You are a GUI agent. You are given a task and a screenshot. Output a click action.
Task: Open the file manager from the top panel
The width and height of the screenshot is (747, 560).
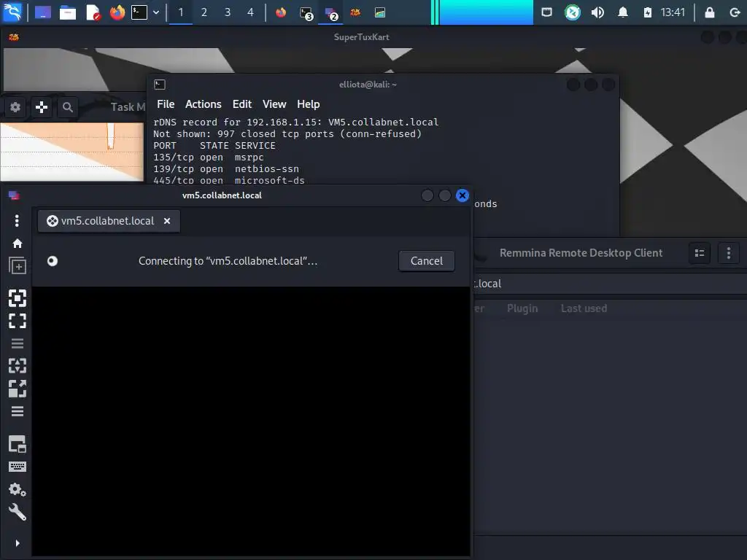68,12
